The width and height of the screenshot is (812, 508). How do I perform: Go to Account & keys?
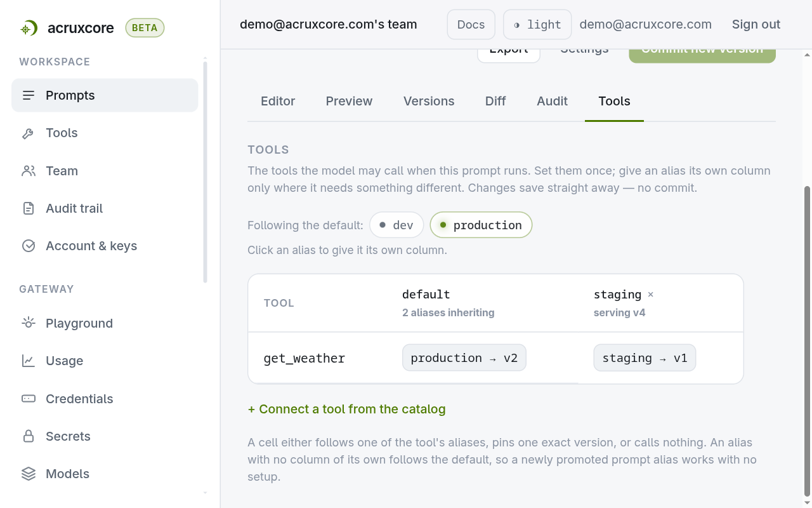click(105, 246)
